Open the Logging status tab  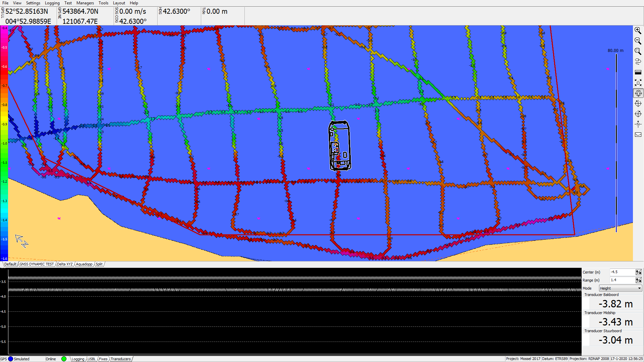[x=78, y=359]
